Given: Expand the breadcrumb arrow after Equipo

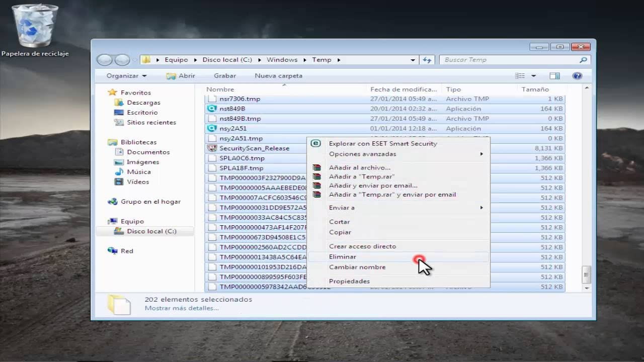Looking at the screenshot, I should [x=195, y=60].
